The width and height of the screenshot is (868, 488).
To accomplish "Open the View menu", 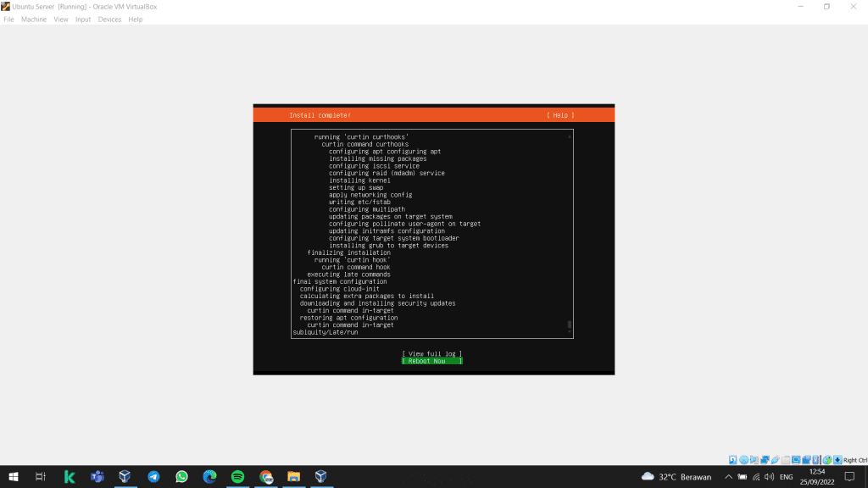I will pos(61,19).
